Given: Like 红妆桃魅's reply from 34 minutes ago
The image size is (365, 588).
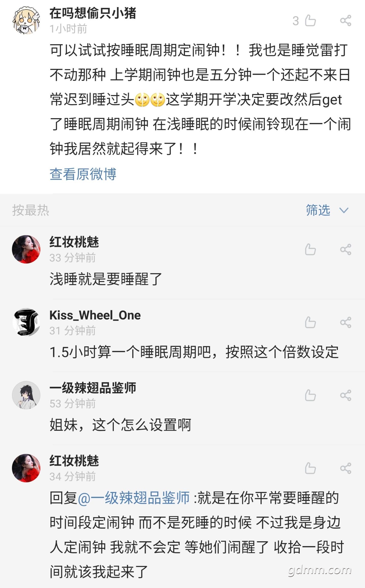Looking at the screenshot, I should pos(310,468).
